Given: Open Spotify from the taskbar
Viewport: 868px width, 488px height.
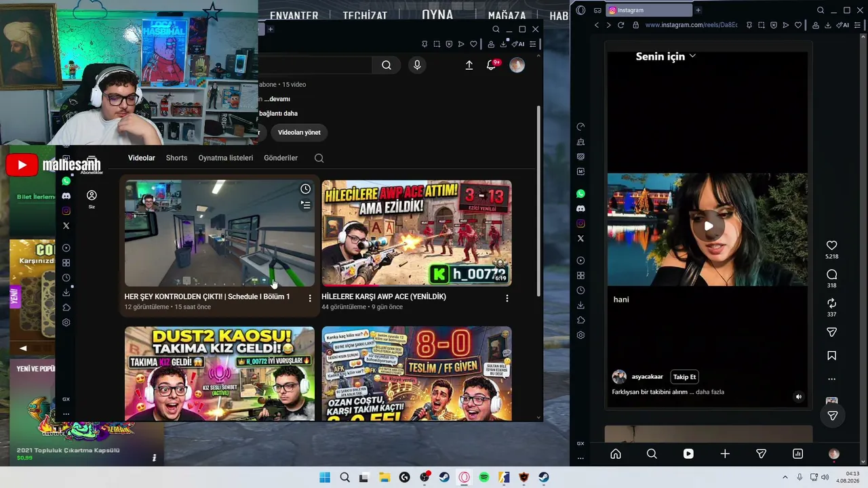Looking at the screenshot, I should tap(484, 477).
